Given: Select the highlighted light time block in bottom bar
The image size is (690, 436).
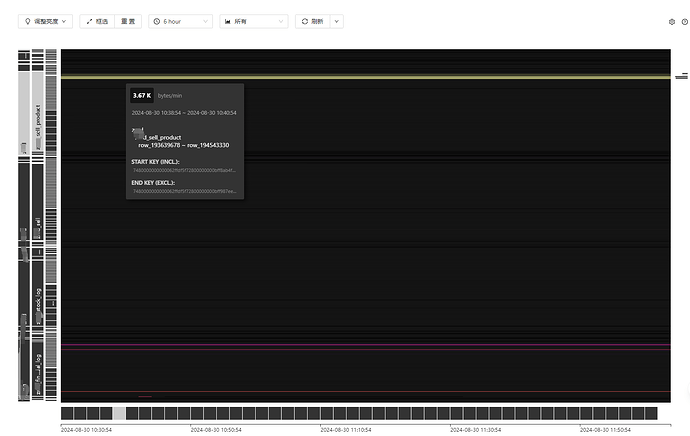Looking at the screenshot, I should [119, 413].
